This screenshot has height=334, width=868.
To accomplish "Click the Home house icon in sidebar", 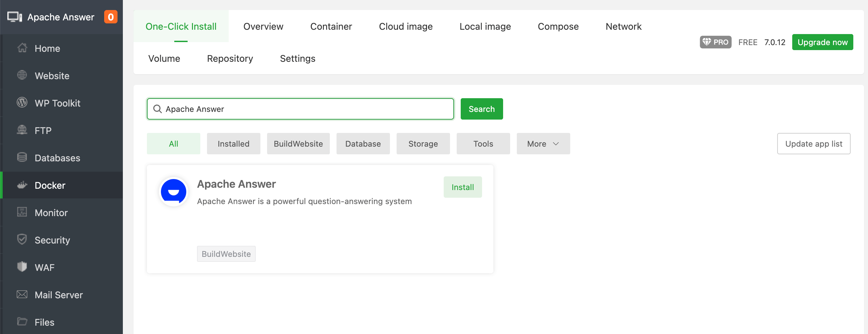I will (22, 48).
